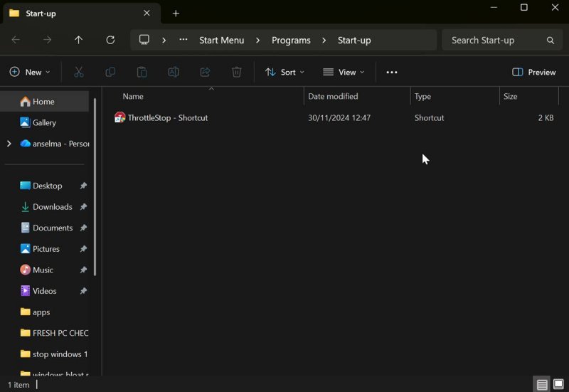Click the search magnifier icon
Screen dimensions: 569x392
click(x=551, y=41)
